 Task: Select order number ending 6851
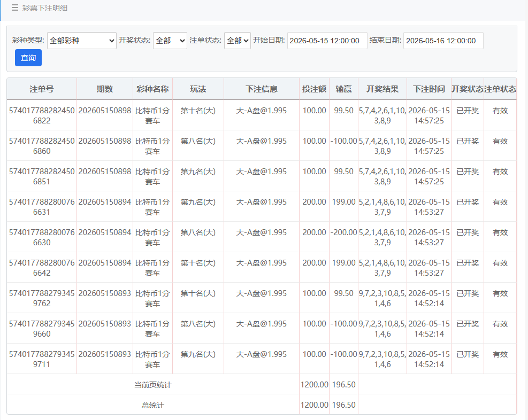[42, 176]
